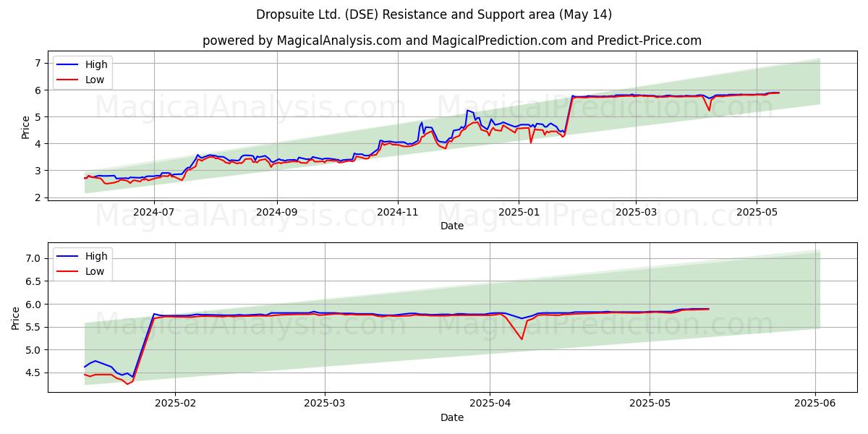Click the '2025-04' date label on the bottom chart
The height and width of the screenshot is (434, 868).
tap(490, 404)
